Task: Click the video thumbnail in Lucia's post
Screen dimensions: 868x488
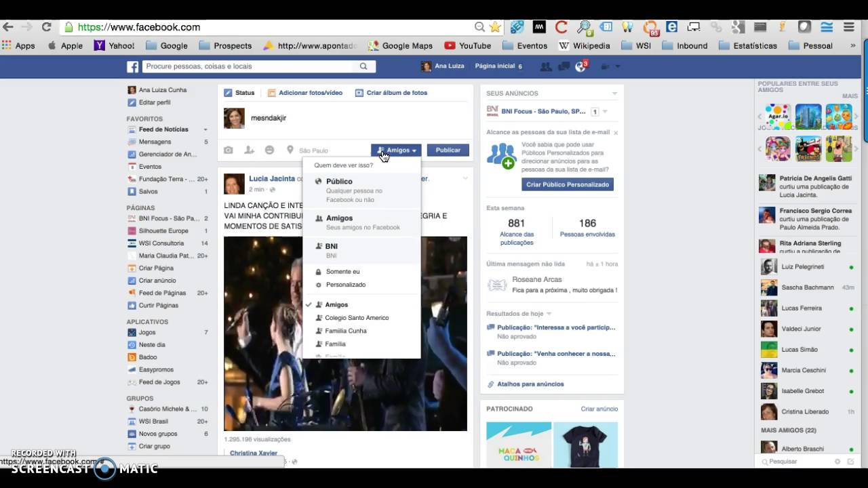Action: (345, 333)
